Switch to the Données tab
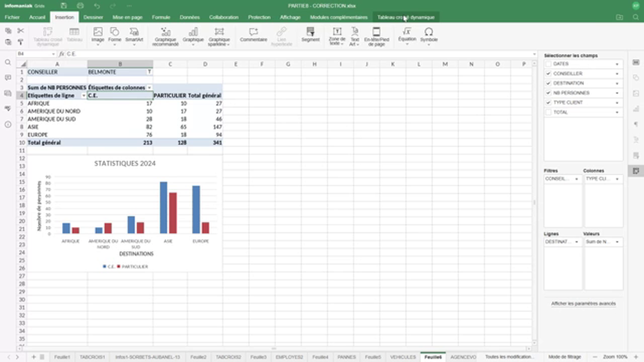 (x=190, y=17)
